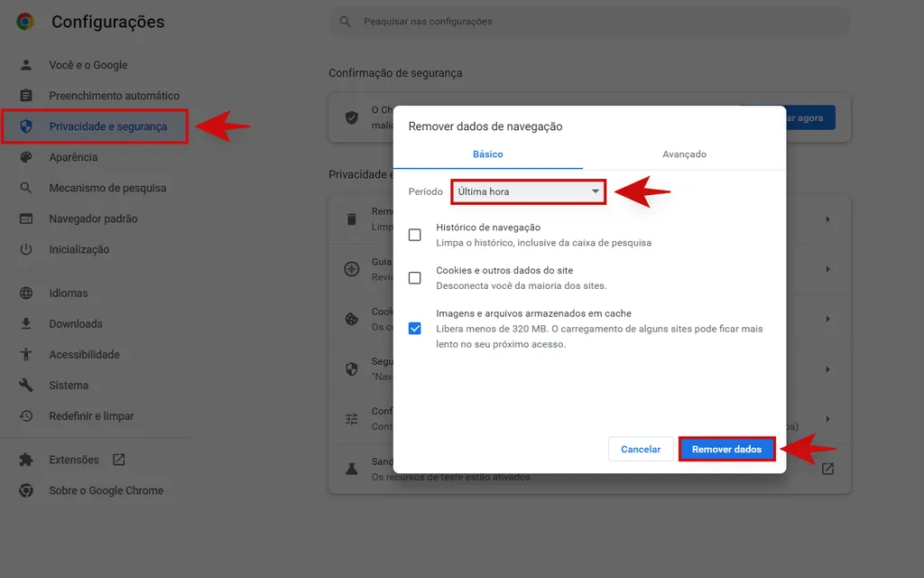
Task: Expand the arrow on the remove browsing data row
Action: coord(828,219)
